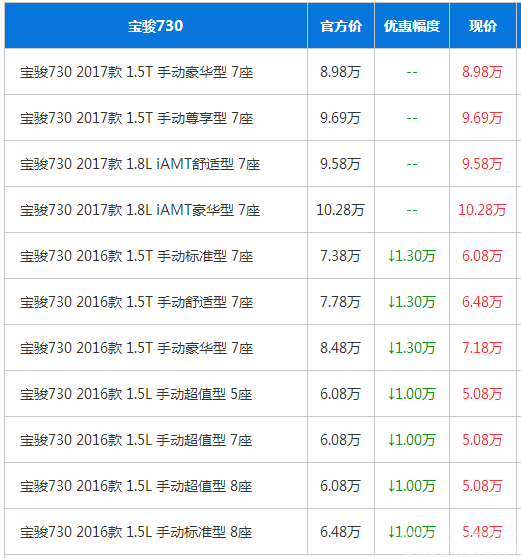
Task: Click current price 5.48万
Action: coord(482,532)
